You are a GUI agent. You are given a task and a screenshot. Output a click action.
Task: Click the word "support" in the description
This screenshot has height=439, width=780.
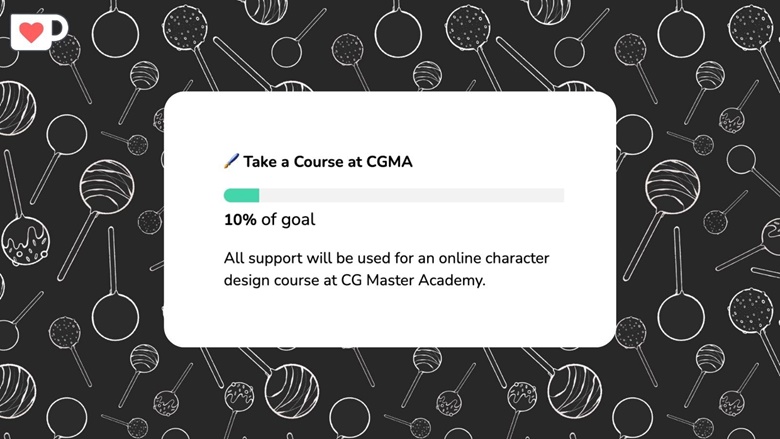click(275, 259)
